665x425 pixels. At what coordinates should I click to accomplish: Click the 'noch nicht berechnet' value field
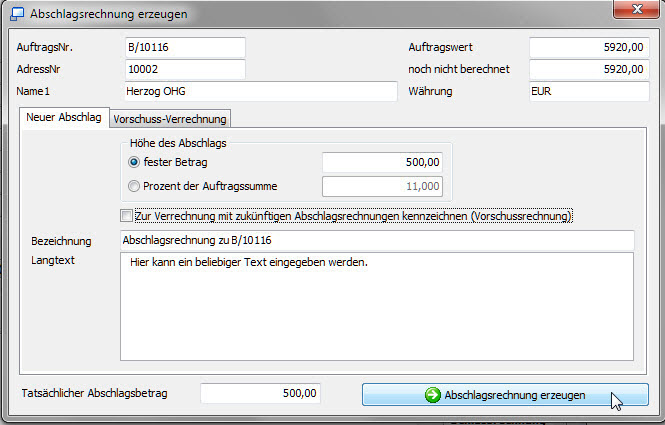[x=588, y=69]
